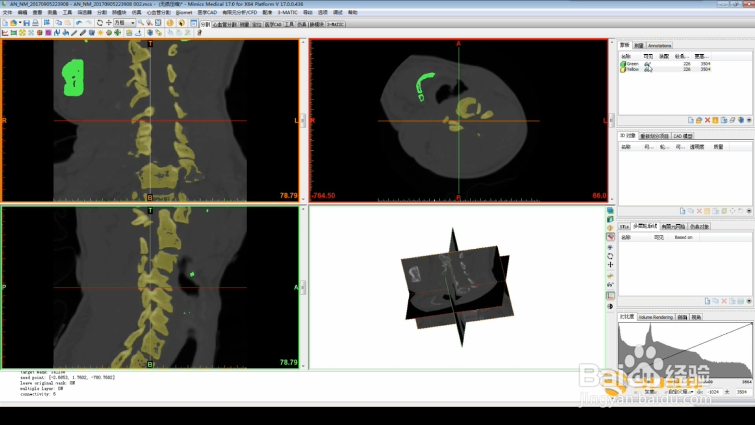The width and height of the screenshot is (755, 425).
Task: Click the Undo arrow icon
Action: tap(79, 23)
